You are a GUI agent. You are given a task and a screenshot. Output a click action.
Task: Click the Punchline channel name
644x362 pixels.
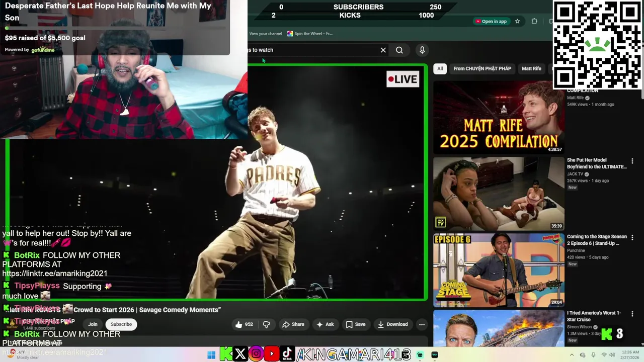(576, 250)
